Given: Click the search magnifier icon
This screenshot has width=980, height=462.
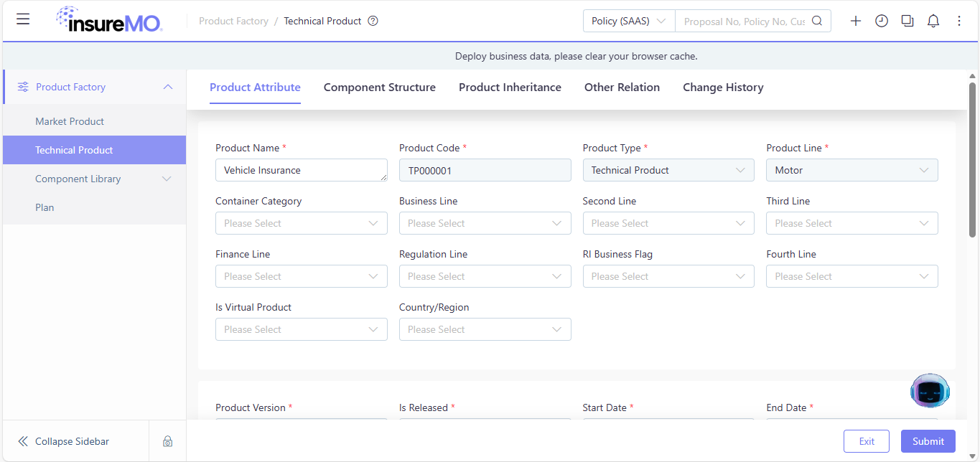Looking at the screenshot, I should pyautogui.click(x=817, y=21).
